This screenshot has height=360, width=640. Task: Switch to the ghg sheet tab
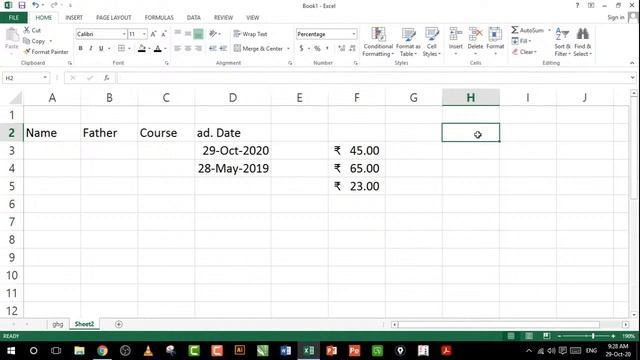(58, 324)
